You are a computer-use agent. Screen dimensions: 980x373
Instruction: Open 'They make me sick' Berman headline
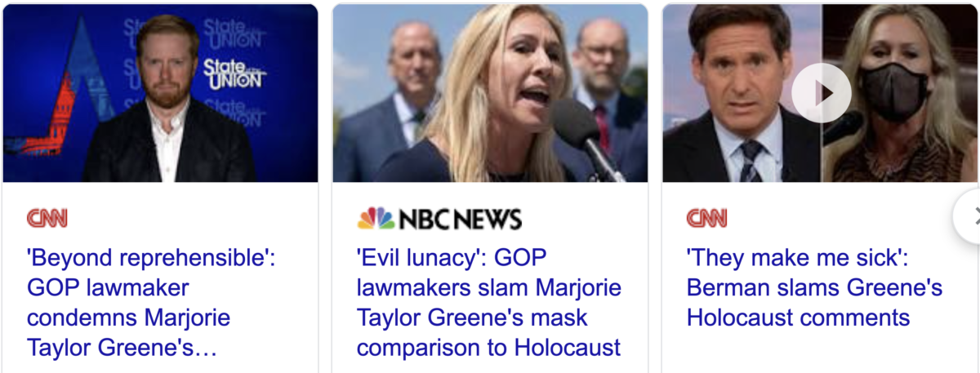pyautogui.click(x=814, y=288)
